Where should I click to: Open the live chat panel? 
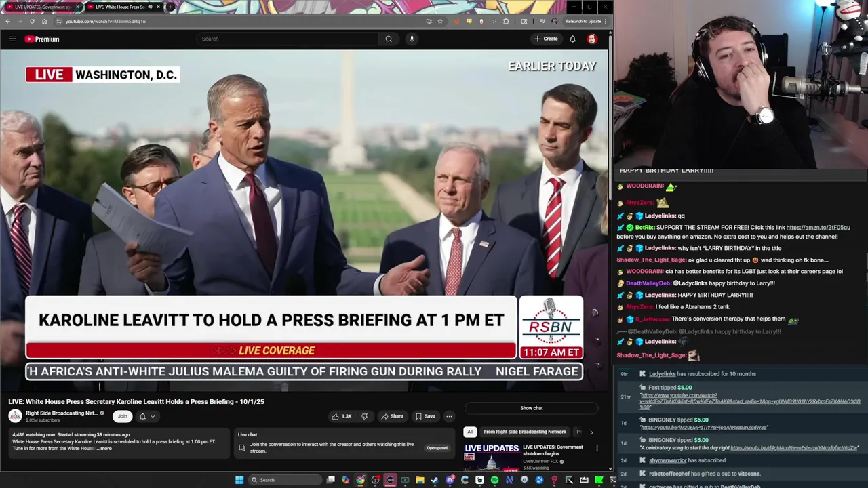tap(437, 448)
